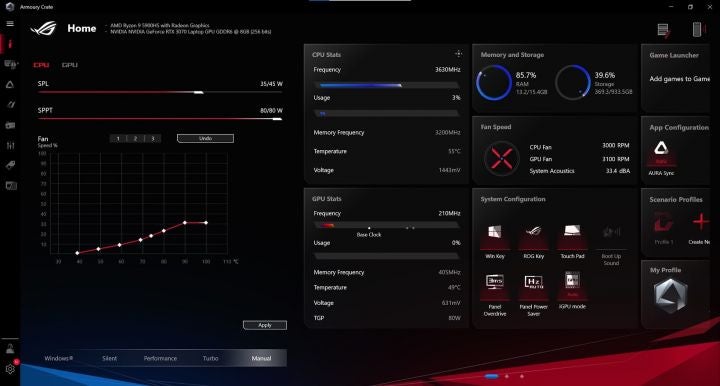
Task: Select the Windows® operating mode
Action: point(58,358)
